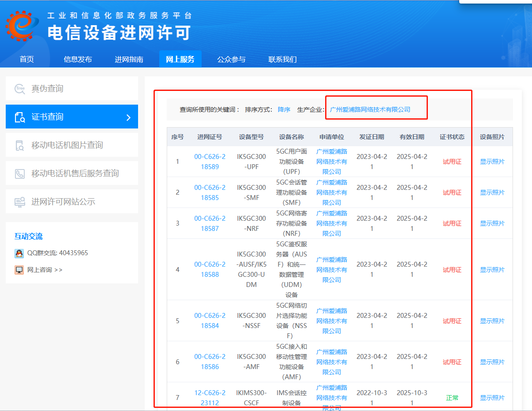Click the phone icon for 移动电话机售后服务查询
This screenshot has width=532, height=411.
(x=20, y=173)
